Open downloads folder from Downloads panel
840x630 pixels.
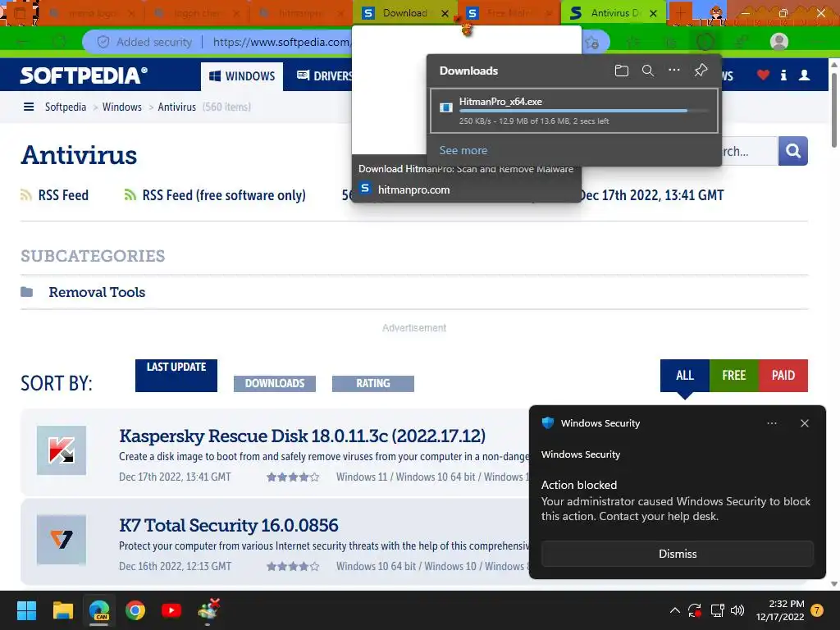(x=622, y=71)
